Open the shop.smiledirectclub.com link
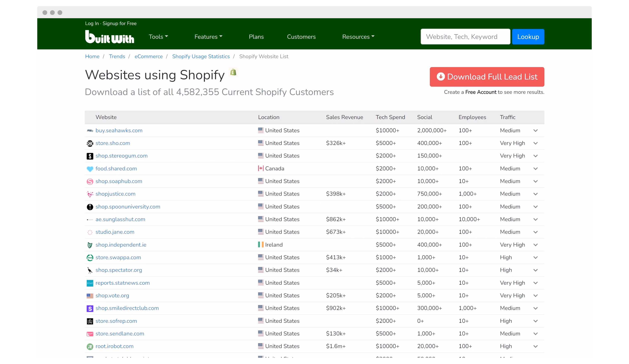 click(127, 308)
